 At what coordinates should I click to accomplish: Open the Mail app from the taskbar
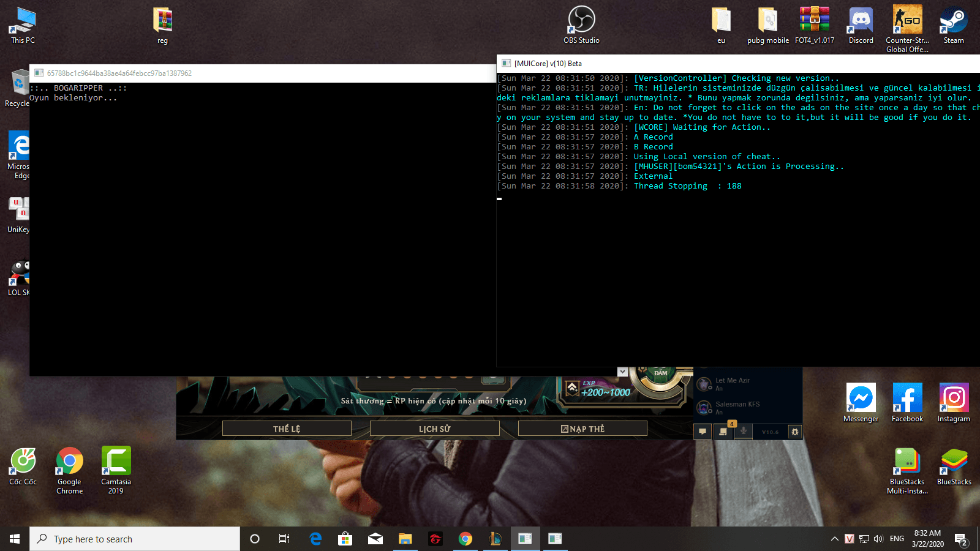[x=375, y=539]
